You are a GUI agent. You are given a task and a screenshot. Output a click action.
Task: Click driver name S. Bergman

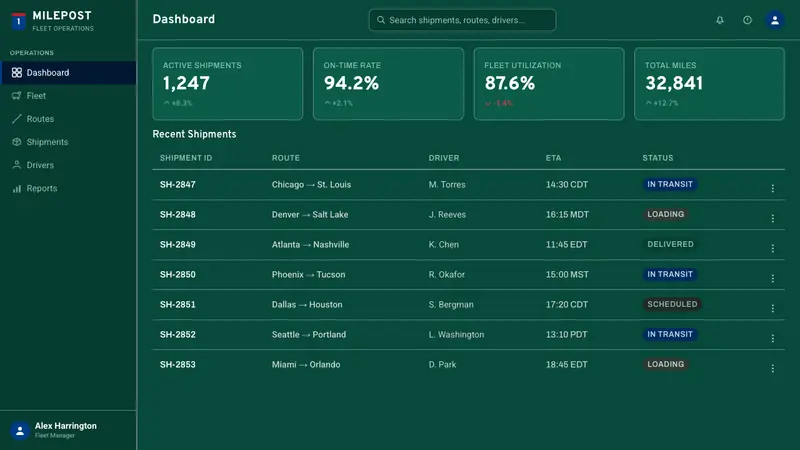(451, 305)
